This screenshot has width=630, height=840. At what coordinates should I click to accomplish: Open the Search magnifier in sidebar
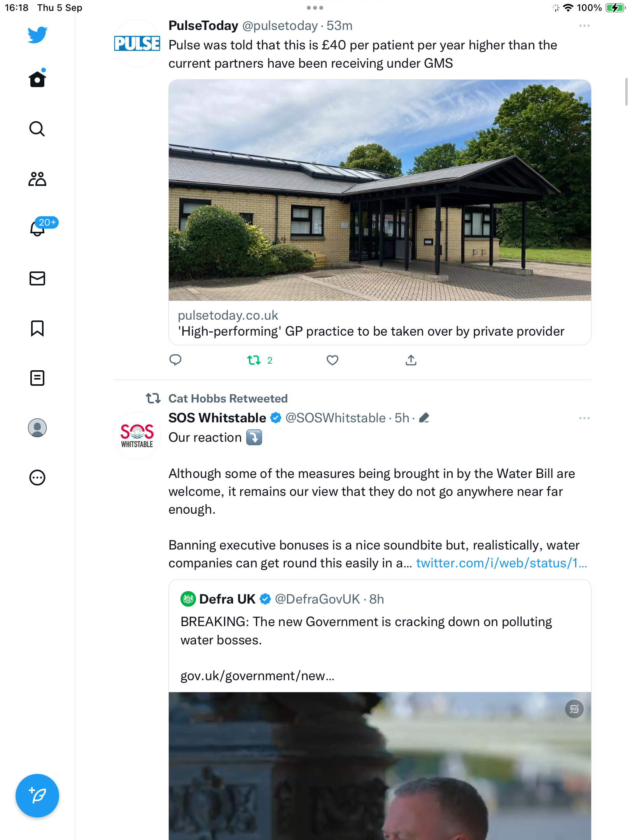[x=37, y=129]
